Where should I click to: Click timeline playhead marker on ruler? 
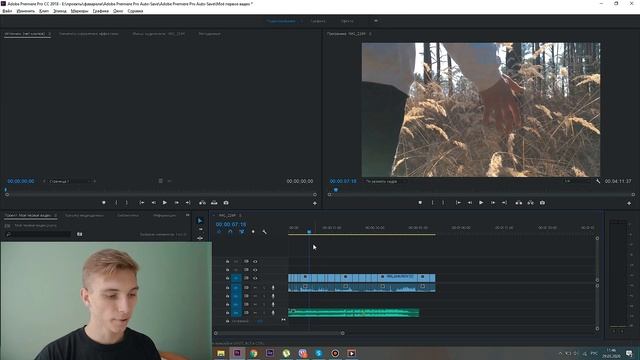click(x=309, y=231)
